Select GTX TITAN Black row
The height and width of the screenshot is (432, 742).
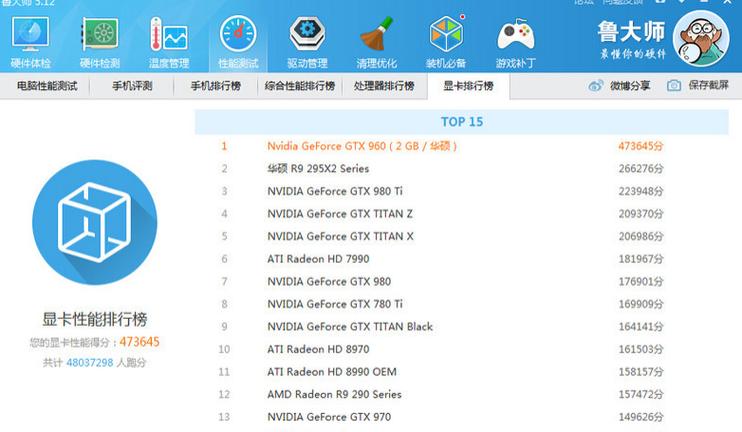461,327
